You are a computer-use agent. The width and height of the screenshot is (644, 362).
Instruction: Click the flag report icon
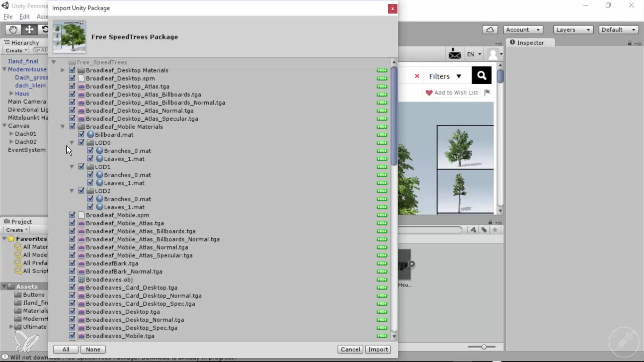(x=487, y=93)
